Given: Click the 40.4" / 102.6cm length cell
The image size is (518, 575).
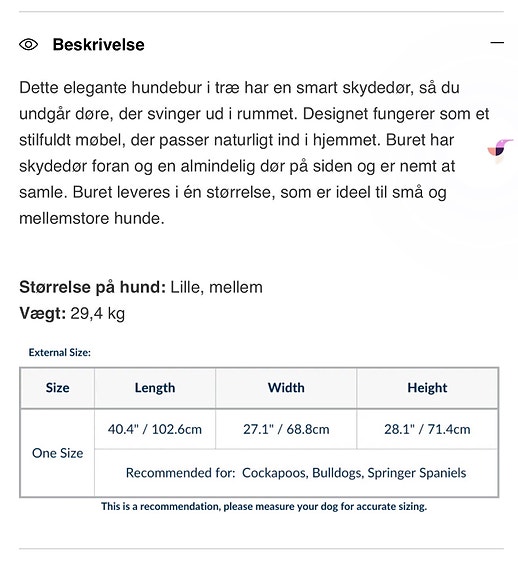Looking at the screenshot, I should coord(155,429).
